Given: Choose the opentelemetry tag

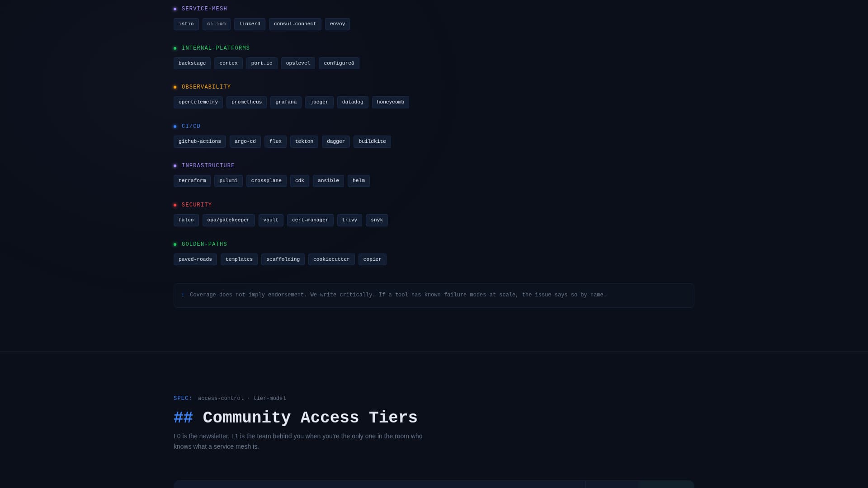Looking at the screenshot, I should (198, 102).
